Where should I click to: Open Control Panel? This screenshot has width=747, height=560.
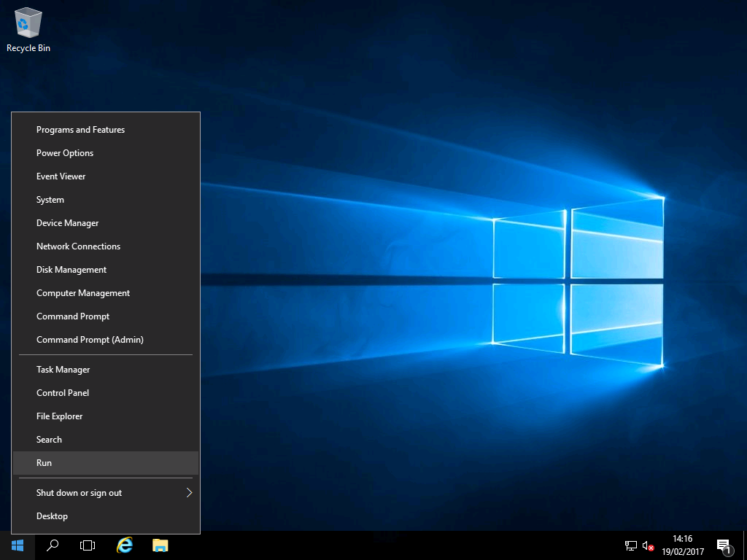(x=106, y=393)
